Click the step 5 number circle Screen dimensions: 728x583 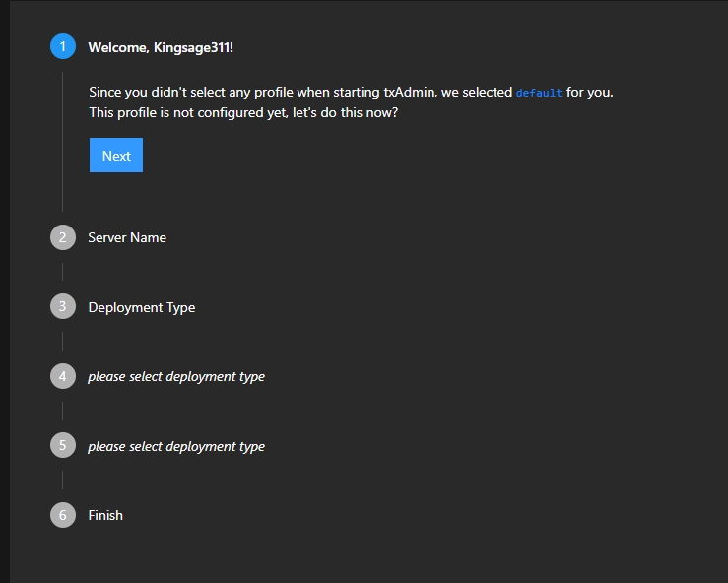click(x=62, y=446)
